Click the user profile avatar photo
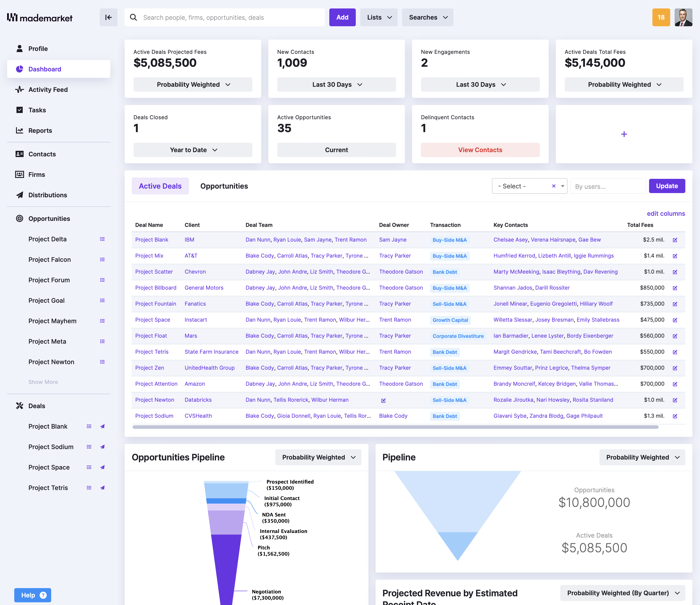 [x=684, y=17]
